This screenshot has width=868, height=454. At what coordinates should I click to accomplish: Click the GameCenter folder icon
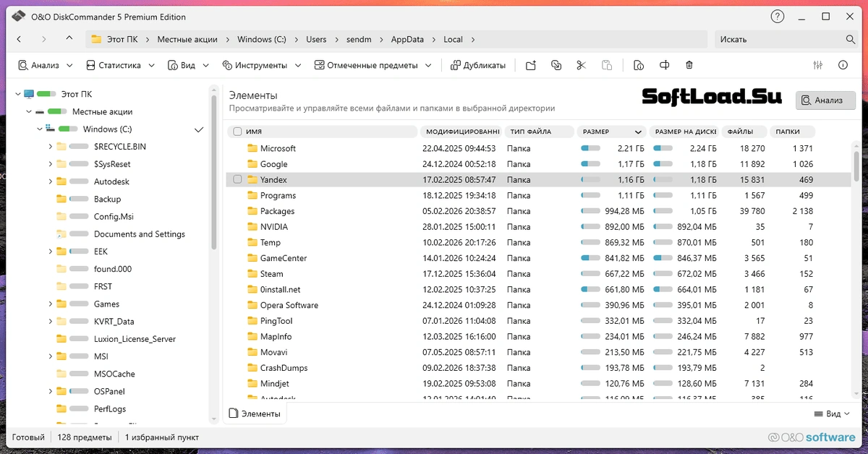tap(252, 258)
